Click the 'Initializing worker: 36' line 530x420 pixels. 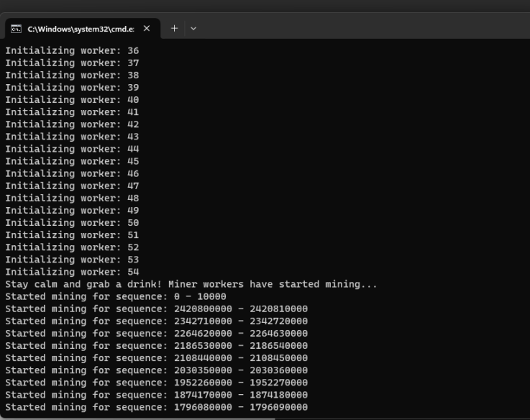click(x=72, y=51)
